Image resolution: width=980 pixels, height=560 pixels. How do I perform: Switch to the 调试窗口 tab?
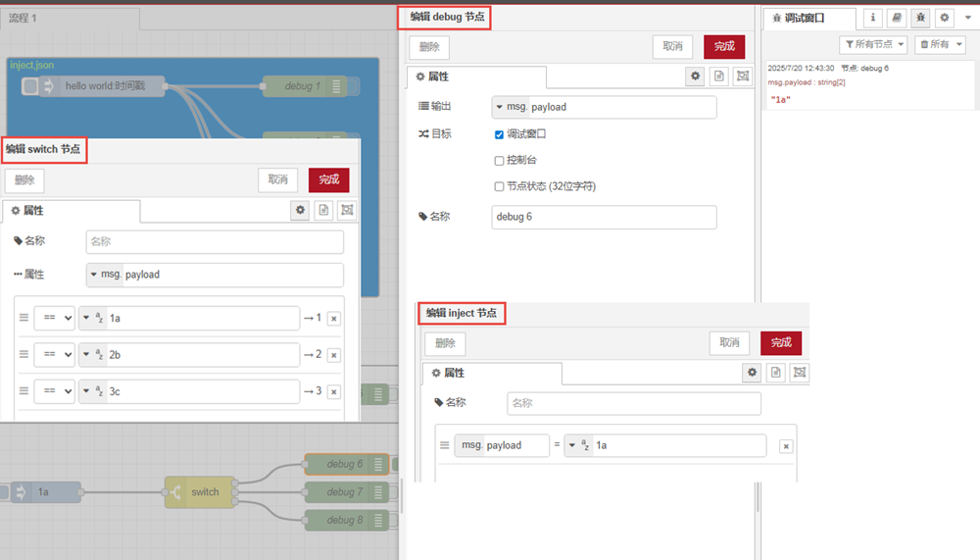(809, 19)
